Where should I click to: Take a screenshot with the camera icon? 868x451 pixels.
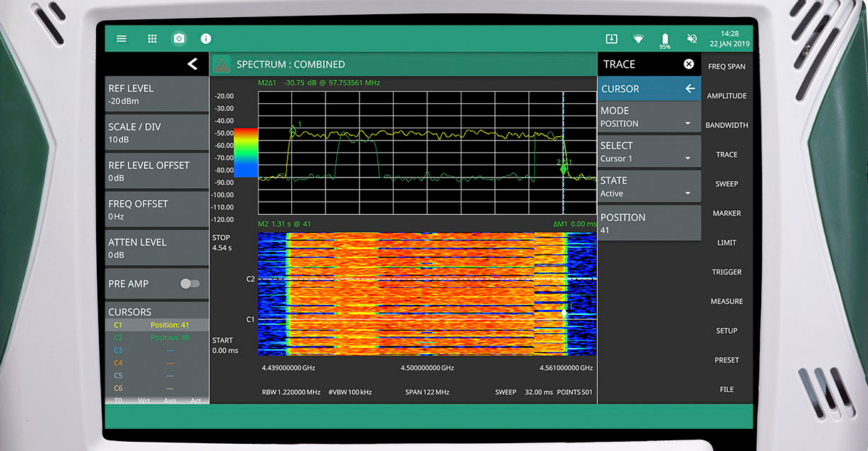(x=179, y=38)
